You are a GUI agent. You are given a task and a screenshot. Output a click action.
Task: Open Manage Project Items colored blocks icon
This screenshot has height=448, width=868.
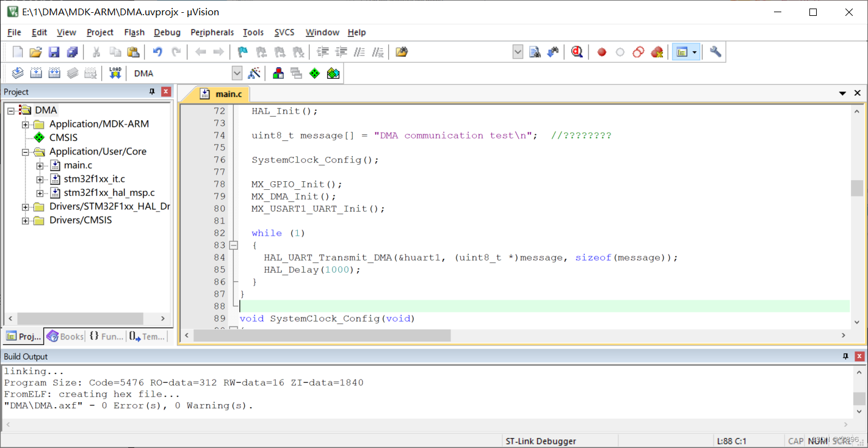[278, 73]
